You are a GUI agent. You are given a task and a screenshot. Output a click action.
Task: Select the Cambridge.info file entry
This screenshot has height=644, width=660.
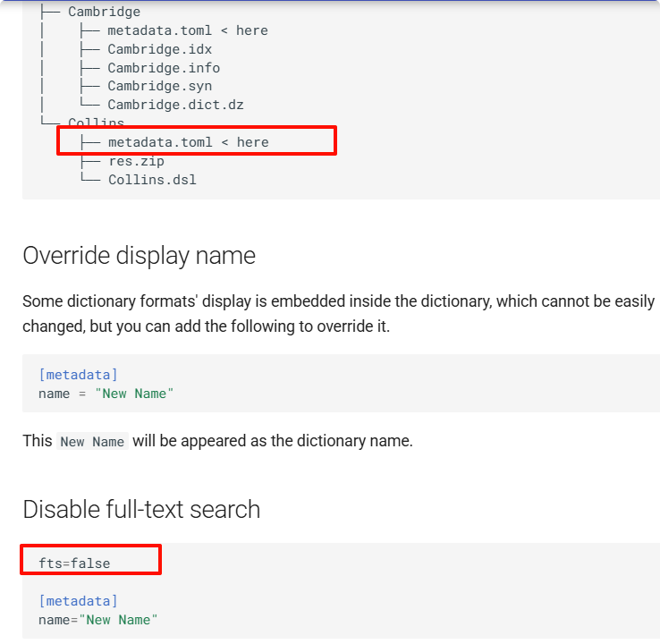[163, 68]
